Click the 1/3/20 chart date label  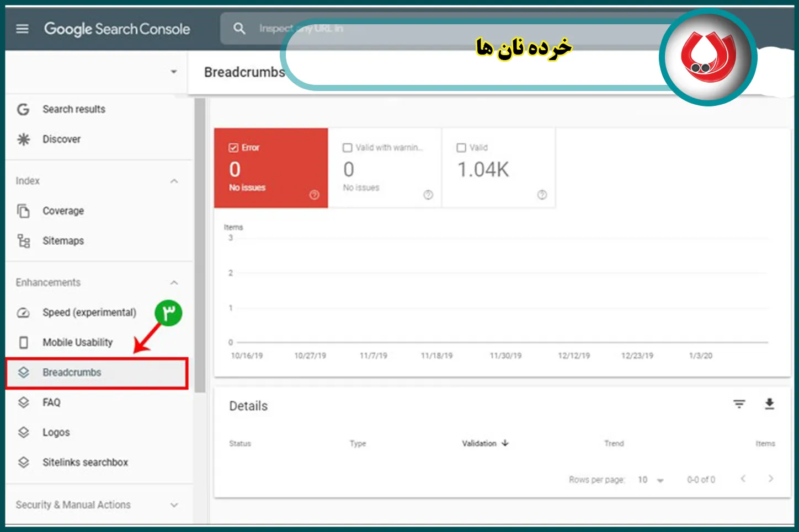click(701, 356)
